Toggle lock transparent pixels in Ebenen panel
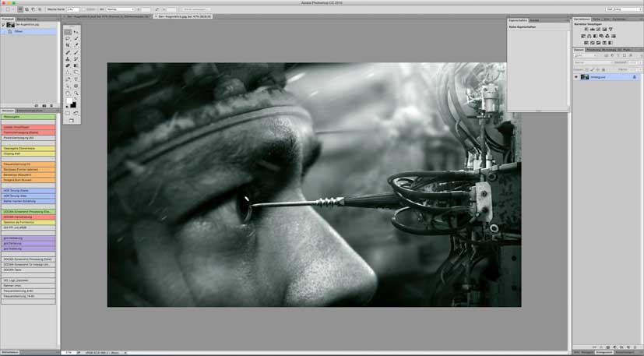The image size is (644, 356). (587, 69)
